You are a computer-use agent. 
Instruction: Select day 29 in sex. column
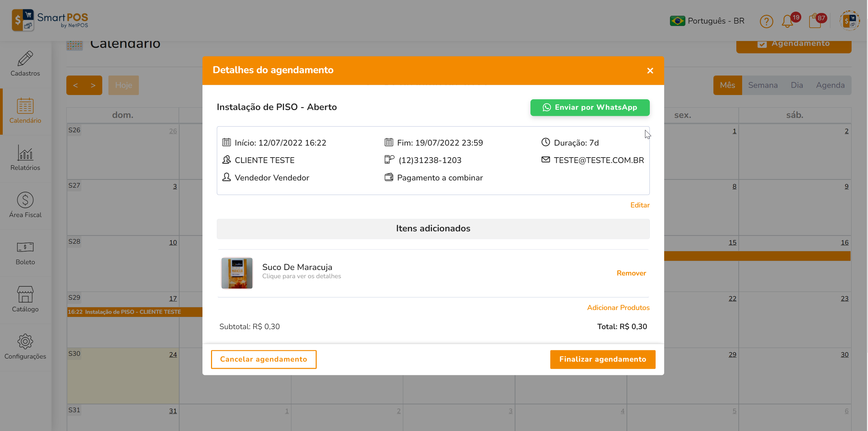tap(732, 354)
